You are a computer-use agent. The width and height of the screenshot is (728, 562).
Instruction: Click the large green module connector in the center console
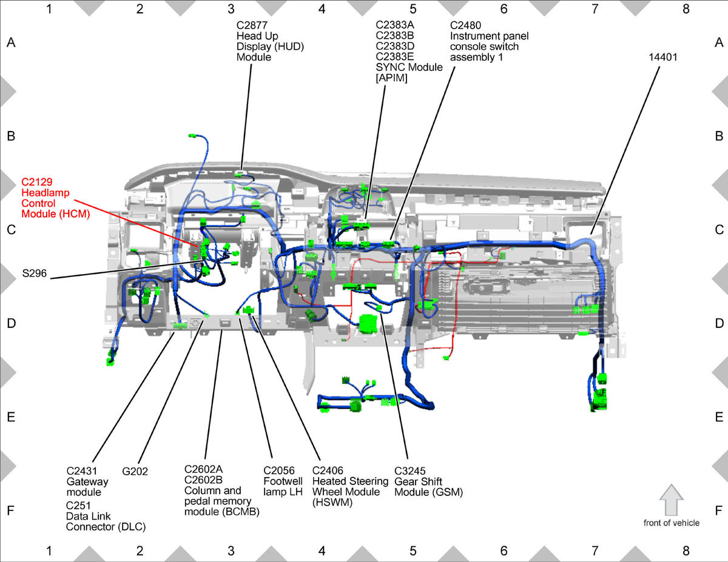368,324
